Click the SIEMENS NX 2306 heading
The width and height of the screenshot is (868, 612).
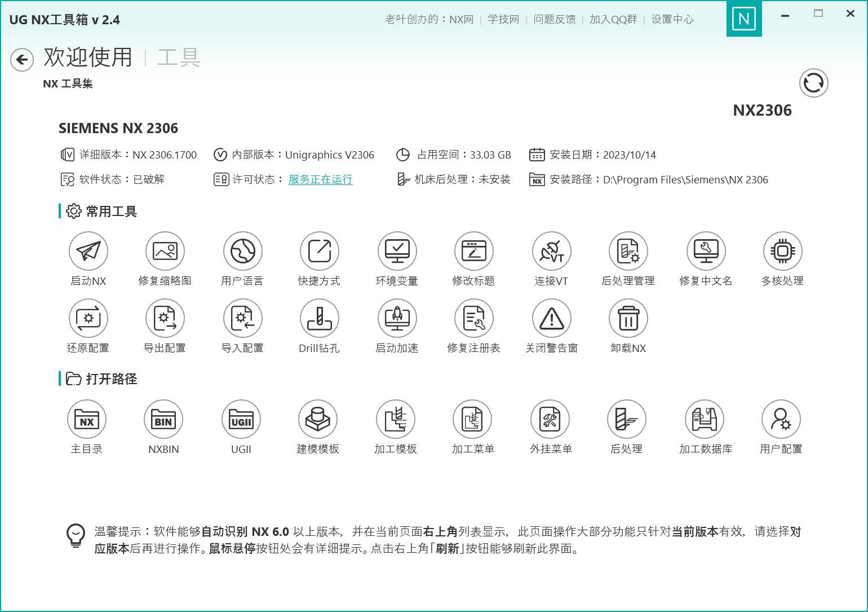pos(118,128)
